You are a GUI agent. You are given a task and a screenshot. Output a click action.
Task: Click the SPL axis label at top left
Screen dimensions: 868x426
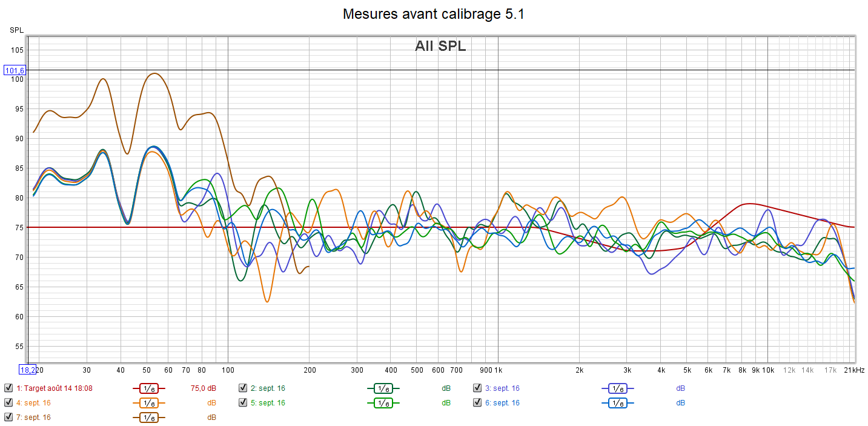16,30
